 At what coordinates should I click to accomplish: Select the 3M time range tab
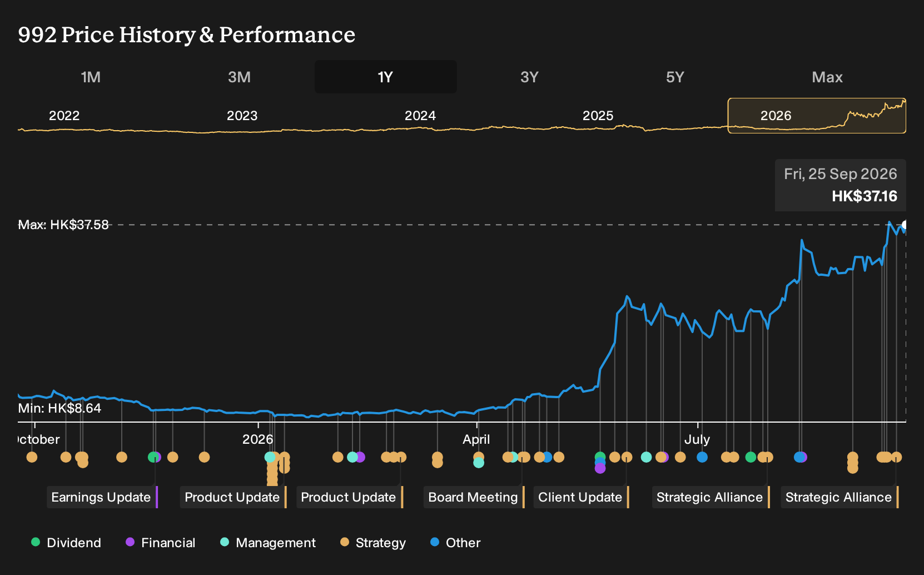[239, 77]
